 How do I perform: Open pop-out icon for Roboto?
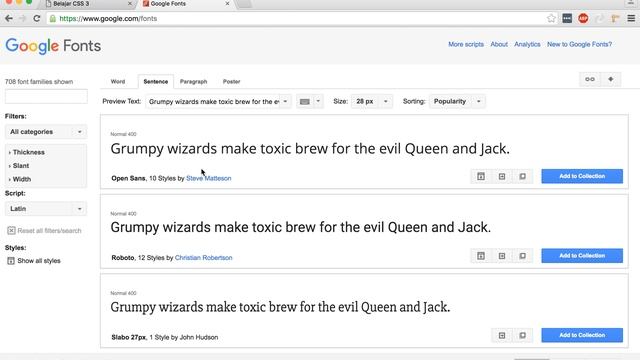pyautogui.click(x=522, y=256)
